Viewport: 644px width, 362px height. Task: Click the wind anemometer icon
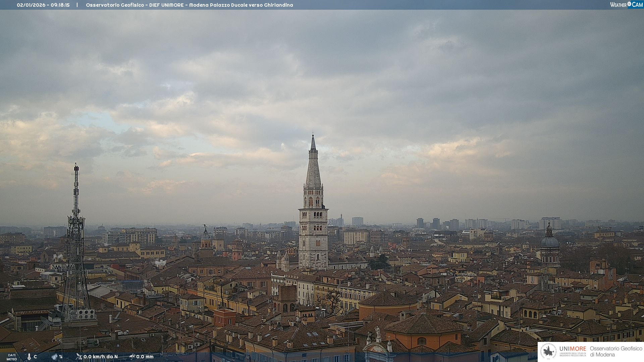point(79,357)
